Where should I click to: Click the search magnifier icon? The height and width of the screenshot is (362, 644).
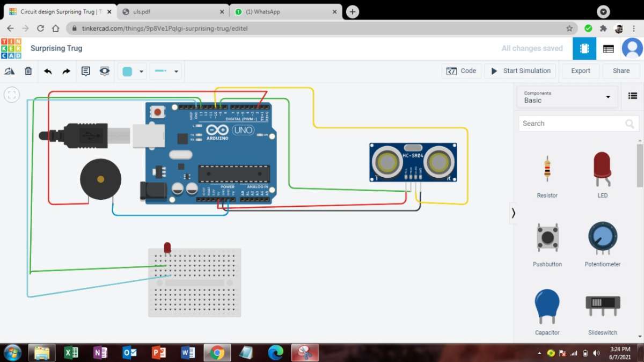[630, 124]
